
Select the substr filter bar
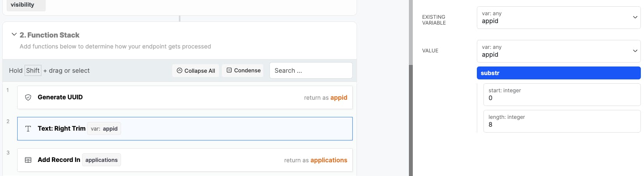coord(558,73)
